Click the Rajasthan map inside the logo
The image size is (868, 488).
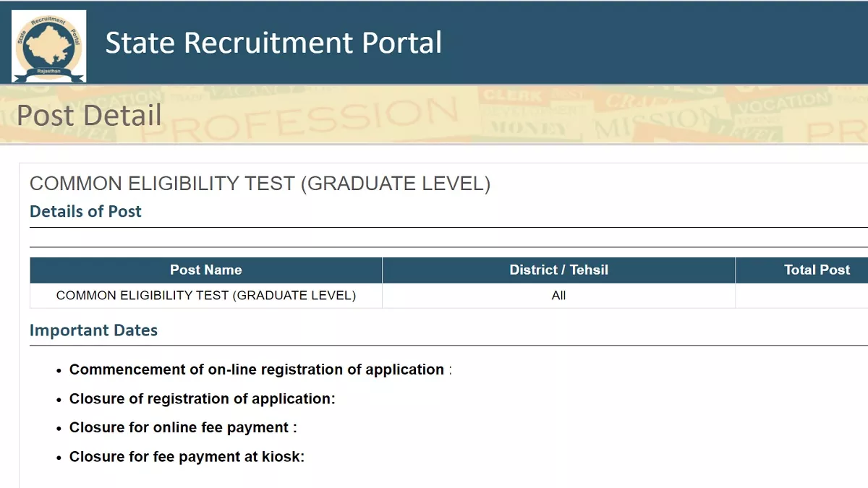pyautogui.click(x=48, y=44)
